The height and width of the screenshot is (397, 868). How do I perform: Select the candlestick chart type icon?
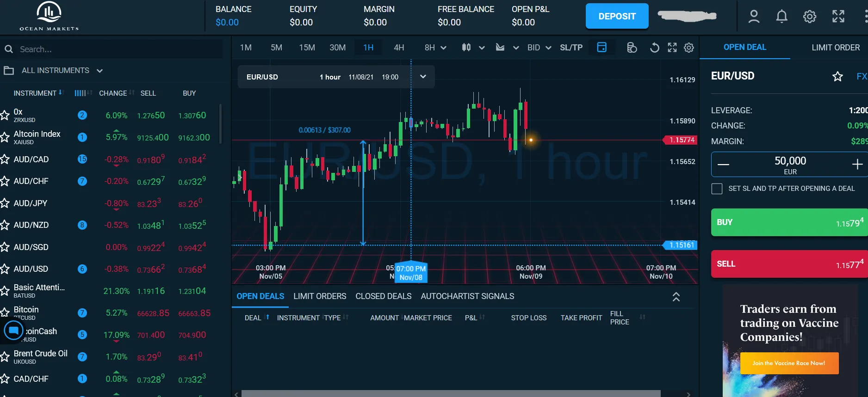tap(466, 47)
